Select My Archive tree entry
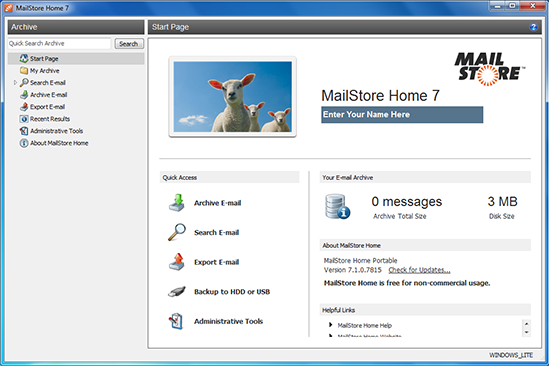The height and width of the screenshot is (366, 549). click(x=44, y=71)
